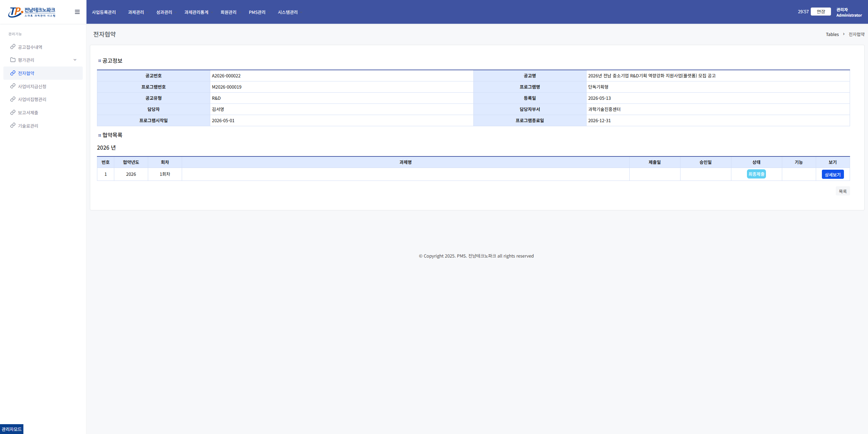Screen dimensions: 868x434
Task: Click the folder icon beside 평가관리
Action: pyautogui.click(x=13, y=60)
